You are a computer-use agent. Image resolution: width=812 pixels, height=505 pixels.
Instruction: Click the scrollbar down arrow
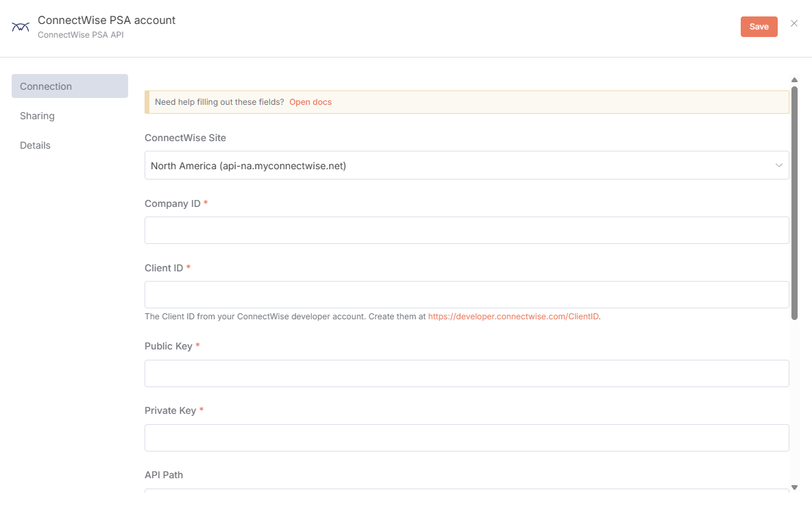[794, 487]
